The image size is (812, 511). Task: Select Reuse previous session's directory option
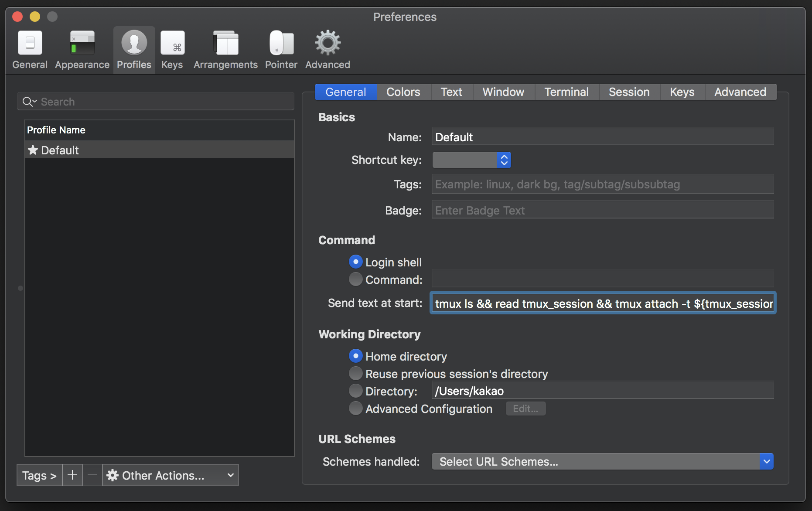(x=356, y=374)
